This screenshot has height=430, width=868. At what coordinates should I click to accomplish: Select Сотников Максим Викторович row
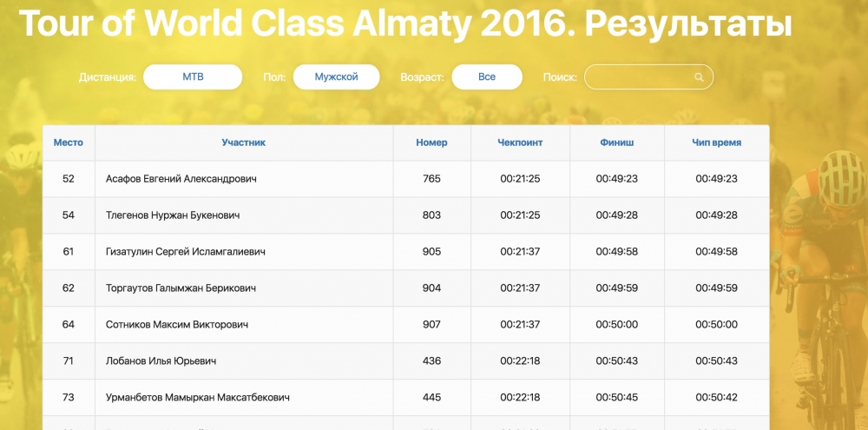point(176,325)
